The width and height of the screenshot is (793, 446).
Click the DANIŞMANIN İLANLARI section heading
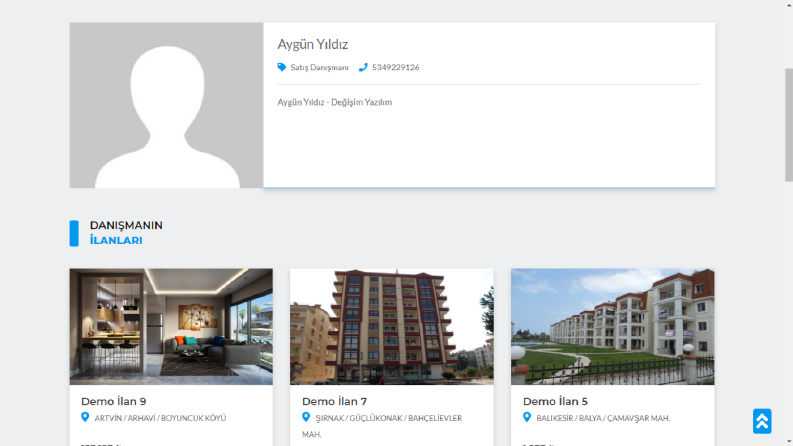126,233
